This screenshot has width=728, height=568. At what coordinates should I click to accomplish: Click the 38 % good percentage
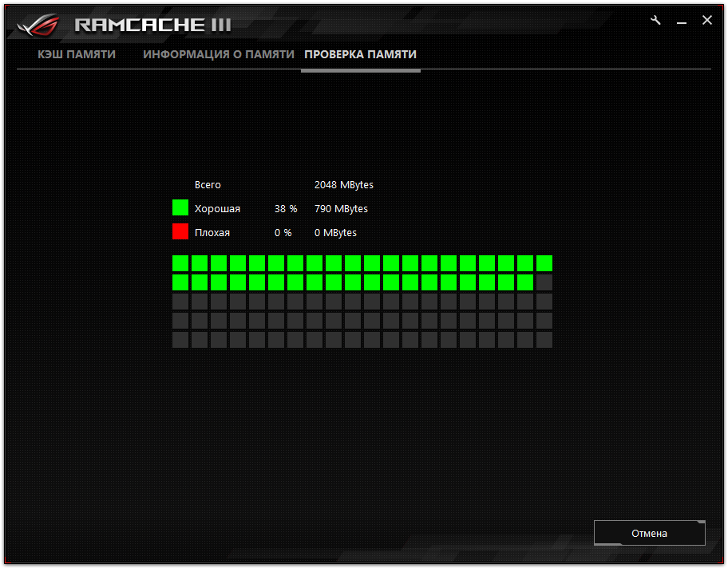(x=286, y=209)
